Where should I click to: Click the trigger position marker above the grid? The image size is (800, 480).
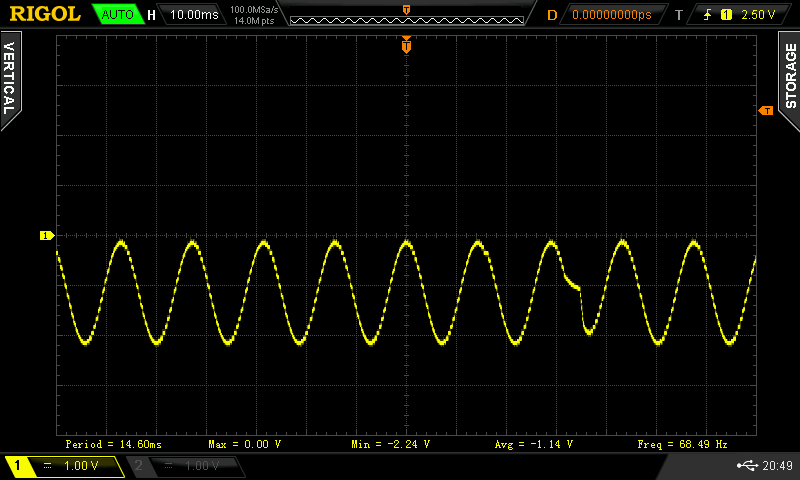pos(406,45)
